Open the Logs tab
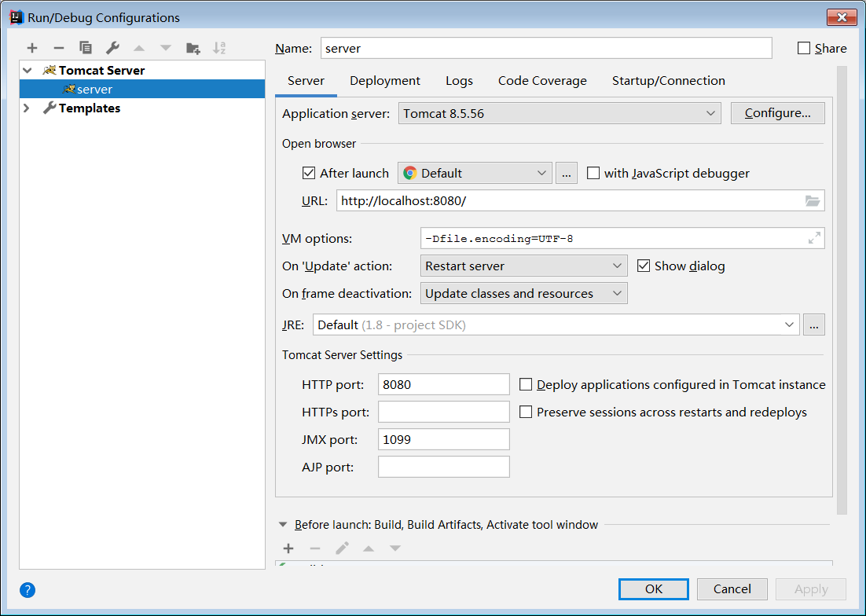The width and height of the screenshot is (866, 616). pos(459,81)
